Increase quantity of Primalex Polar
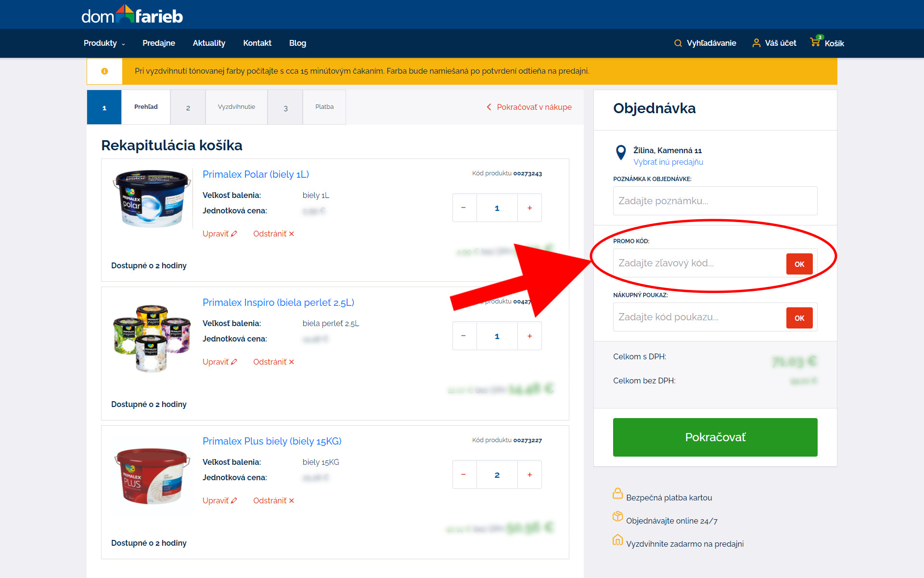 (529, 208)
